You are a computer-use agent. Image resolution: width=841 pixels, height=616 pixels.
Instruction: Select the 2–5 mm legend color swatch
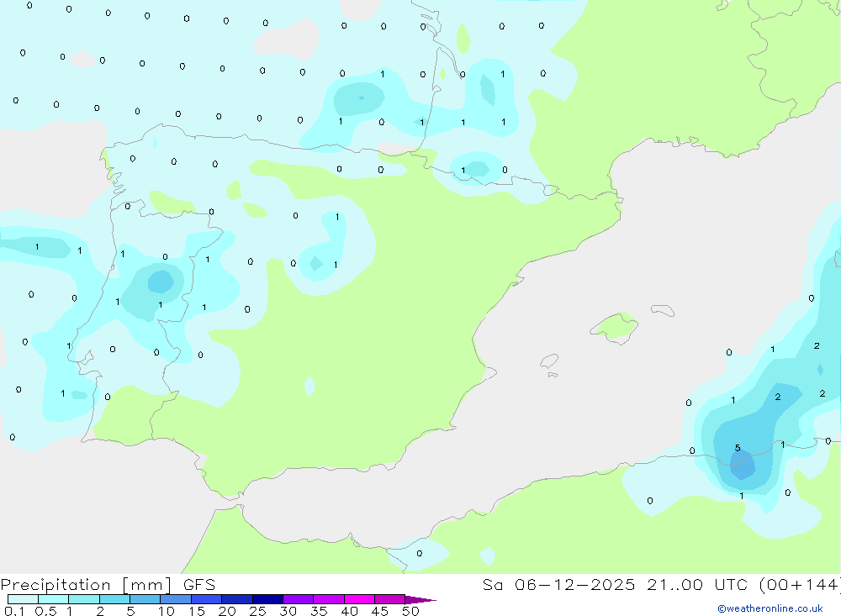[114, 599]
